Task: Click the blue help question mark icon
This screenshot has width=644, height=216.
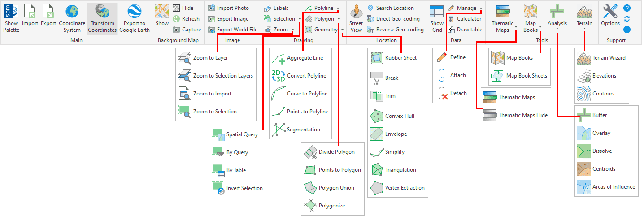Action: coord(627,8)
